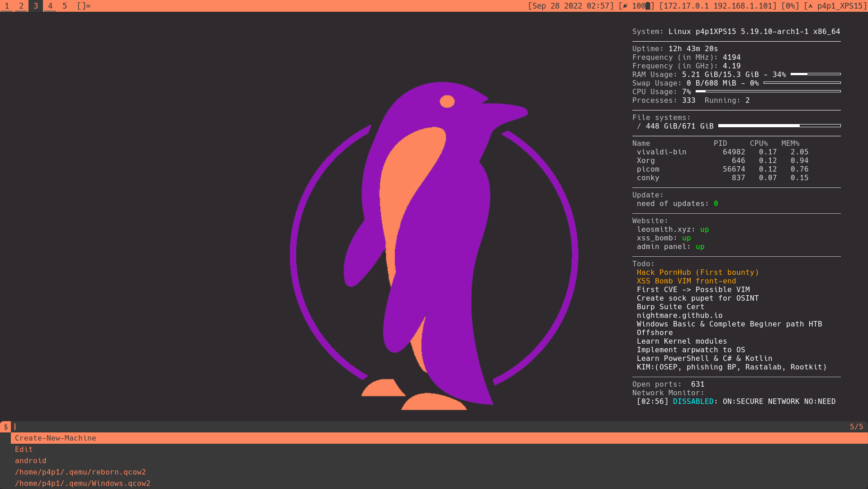Click the battery icon in the status bar
The width and height of the screenshot is (868, 489).
coord(647,6)
